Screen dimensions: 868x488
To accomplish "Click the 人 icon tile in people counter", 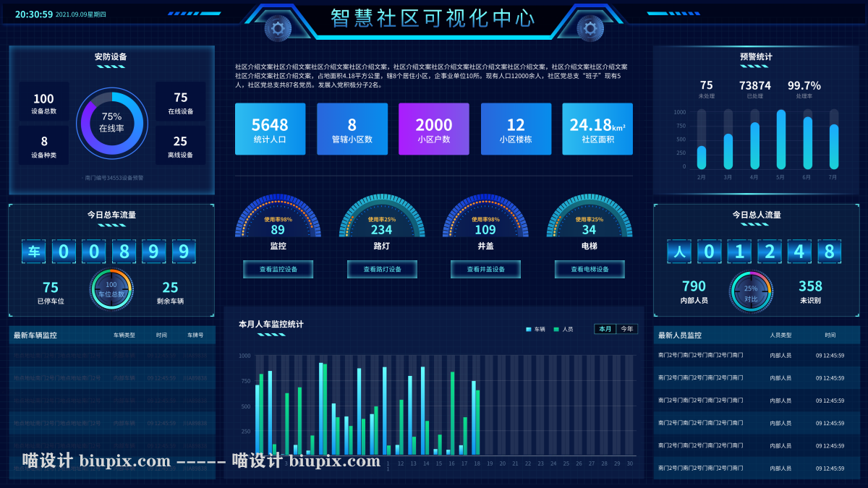I will [678, 252].
